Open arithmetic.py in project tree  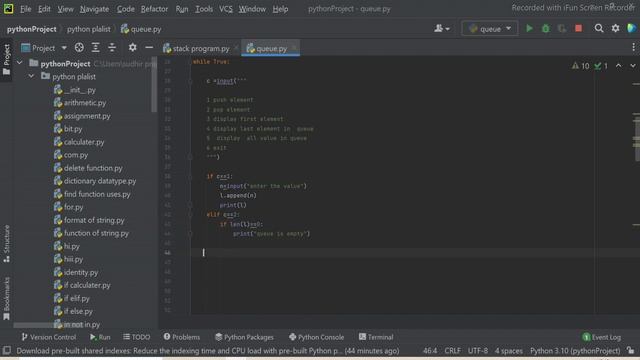click(85, 102)
